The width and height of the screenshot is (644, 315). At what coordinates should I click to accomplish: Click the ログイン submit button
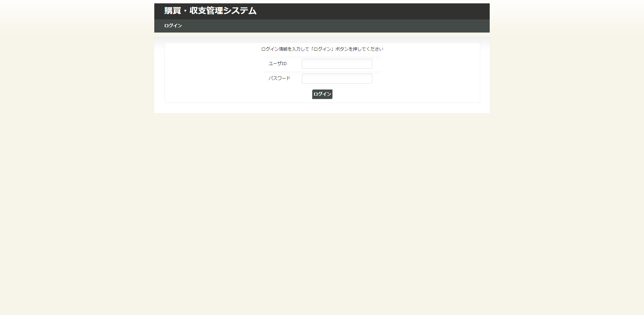pyautogui.click(x=322, y=94)
